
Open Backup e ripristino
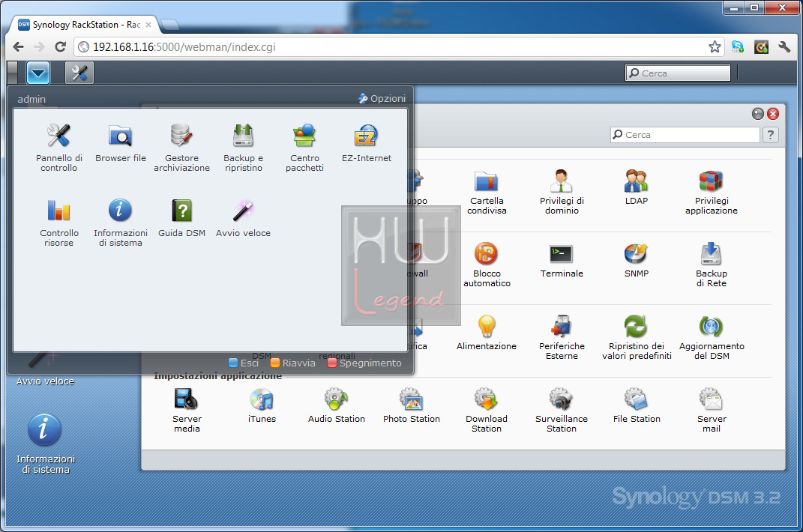243,148
